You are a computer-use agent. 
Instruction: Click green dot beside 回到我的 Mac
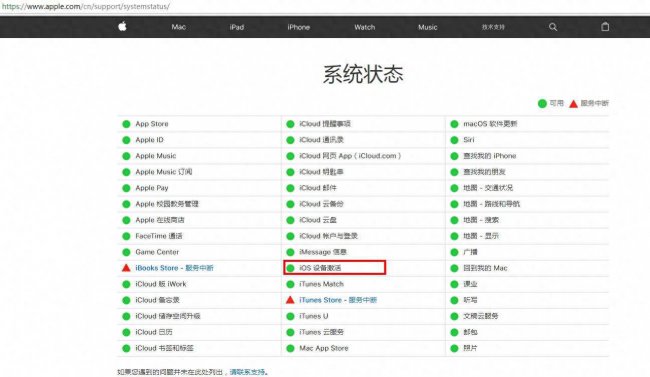pos(454,268)
